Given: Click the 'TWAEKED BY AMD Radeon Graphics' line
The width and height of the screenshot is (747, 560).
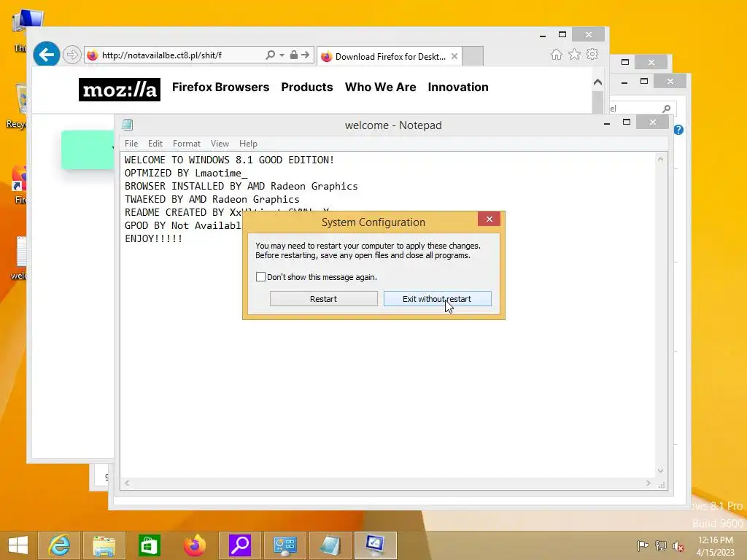Looking at the screenshot, I should point(212,200).
